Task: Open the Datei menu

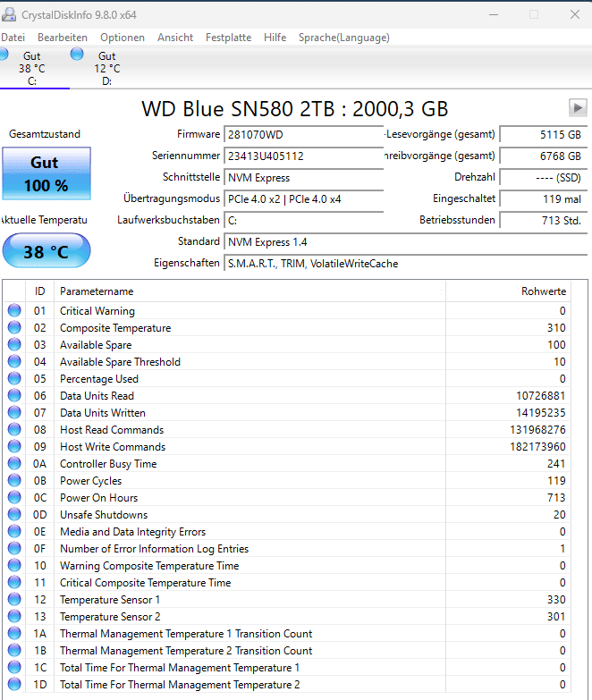Action: point(13,38)
